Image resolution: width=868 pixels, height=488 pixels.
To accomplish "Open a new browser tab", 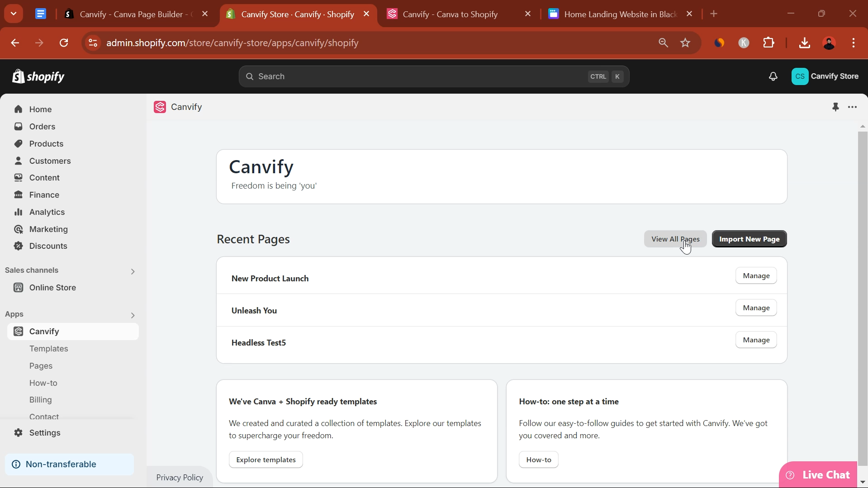I will click(714, 14).
